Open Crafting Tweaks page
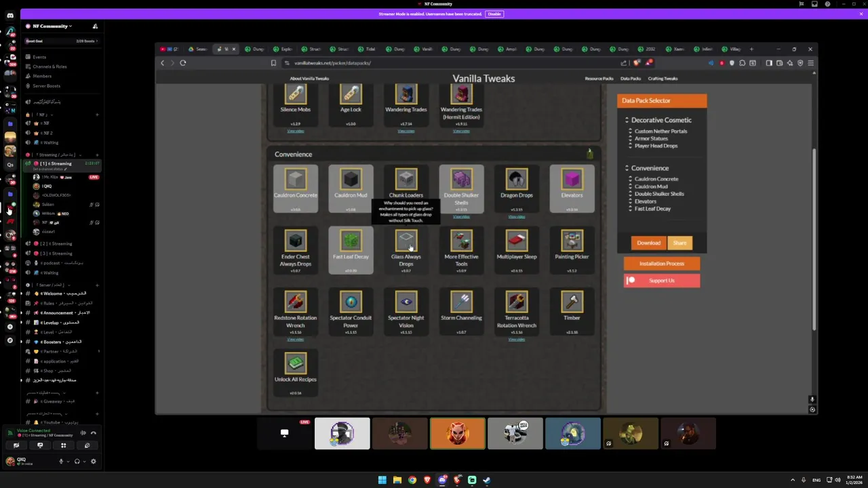Screen dimensions: 868x488 (x=663, y=79)
